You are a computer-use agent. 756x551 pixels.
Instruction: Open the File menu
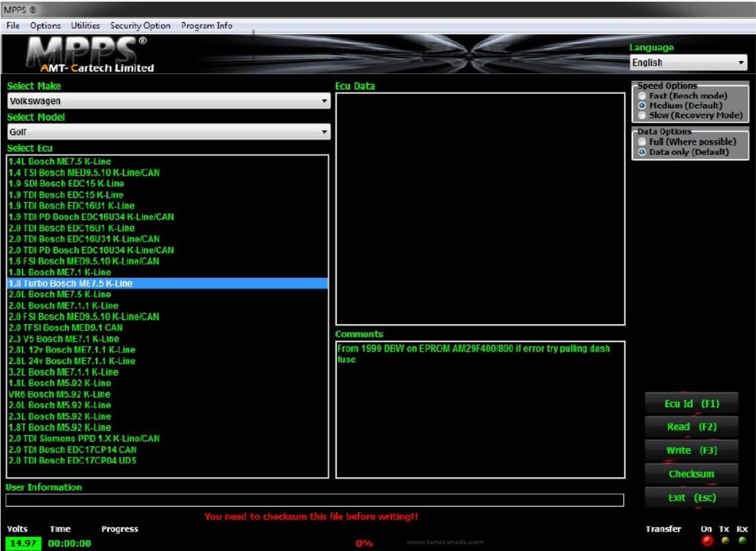tap(13, 25)
